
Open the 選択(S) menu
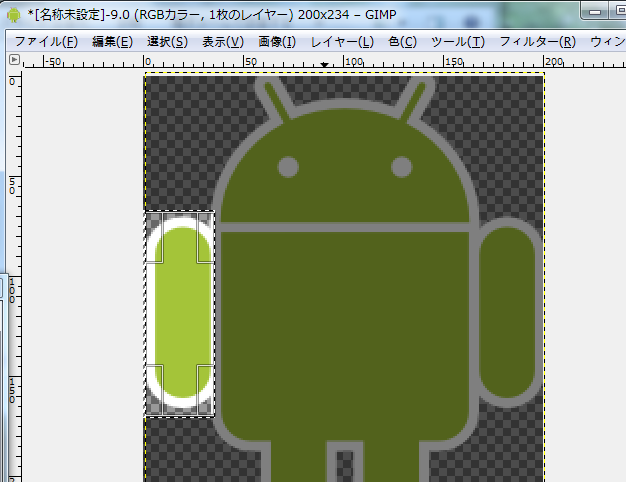[167, 42]
